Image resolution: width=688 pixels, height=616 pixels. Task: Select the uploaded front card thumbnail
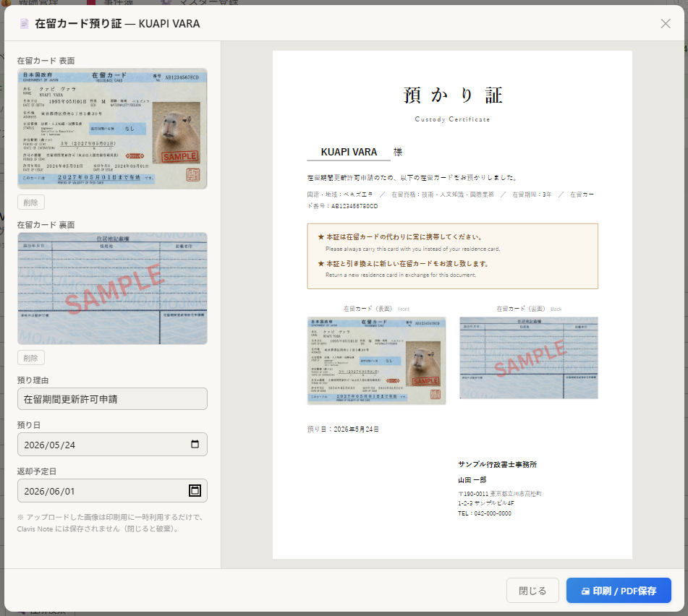pos(112,129)
